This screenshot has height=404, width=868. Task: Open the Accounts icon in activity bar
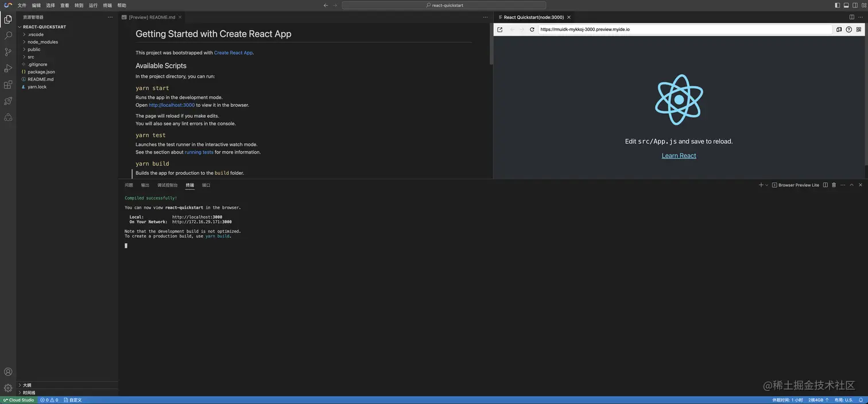point(8,372)
